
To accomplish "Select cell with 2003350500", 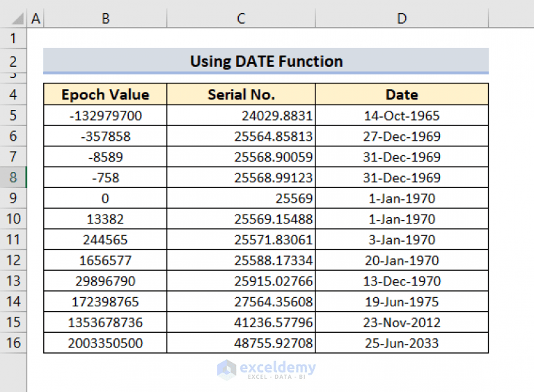I will 105,343.
